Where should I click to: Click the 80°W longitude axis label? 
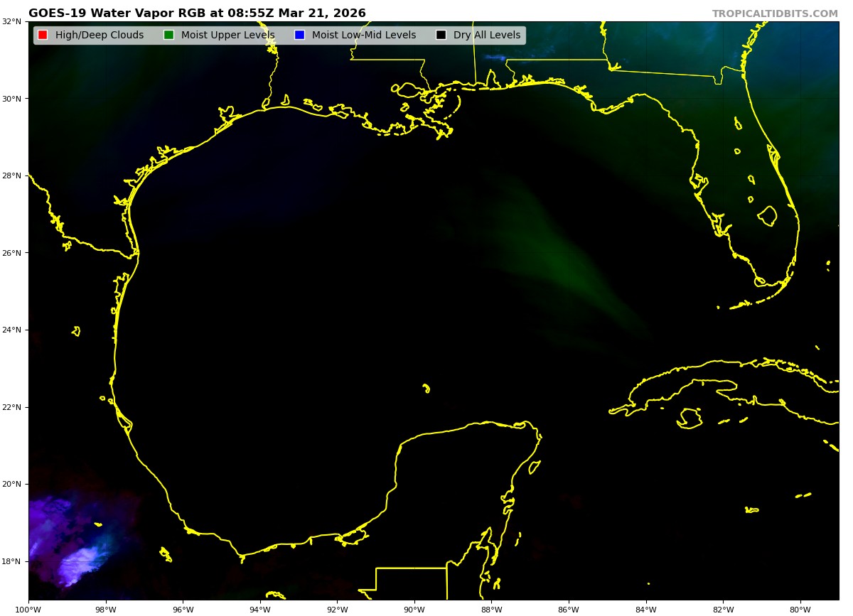[x=800, y=609]
